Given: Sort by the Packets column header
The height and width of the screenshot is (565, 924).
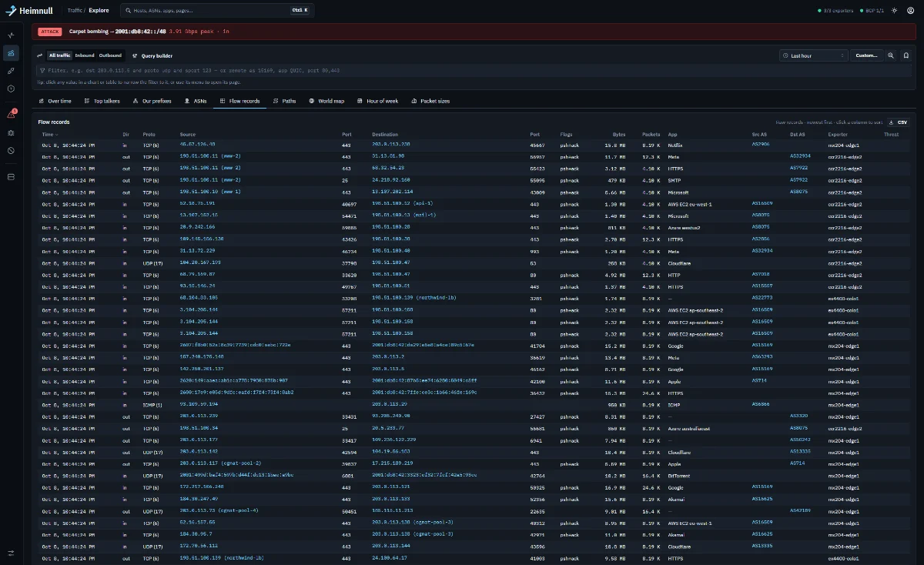Looking at the screenshot, I should point(651,135).
